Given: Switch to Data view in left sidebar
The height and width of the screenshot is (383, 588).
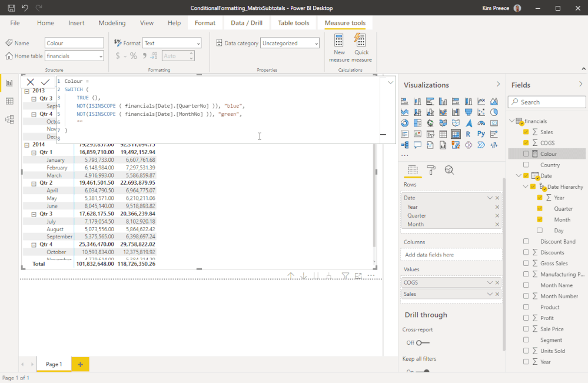Looking at the screenshot, I should (9, 101).
